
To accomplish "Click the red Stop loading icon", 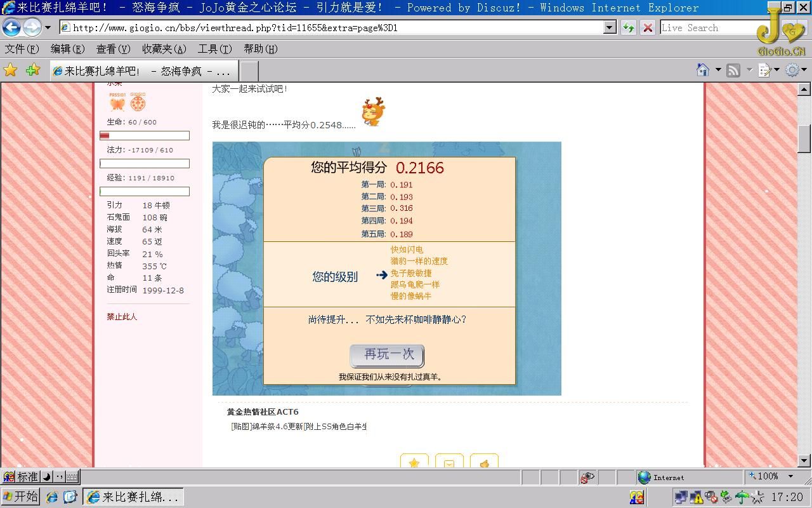I will click(x=647, y=27).
